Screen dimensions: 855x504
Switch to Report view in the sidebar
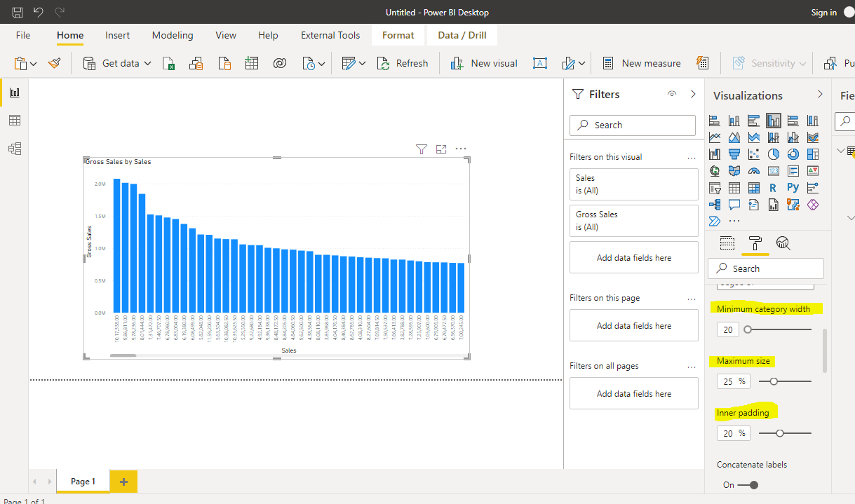point(14,93)
